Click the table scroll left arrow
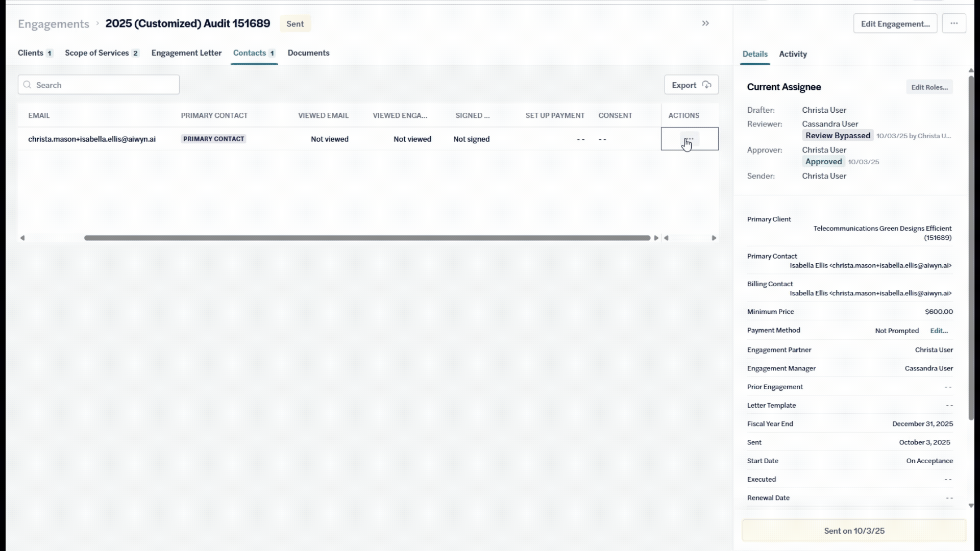The image size is (980, 551). [x=22, y=238]
